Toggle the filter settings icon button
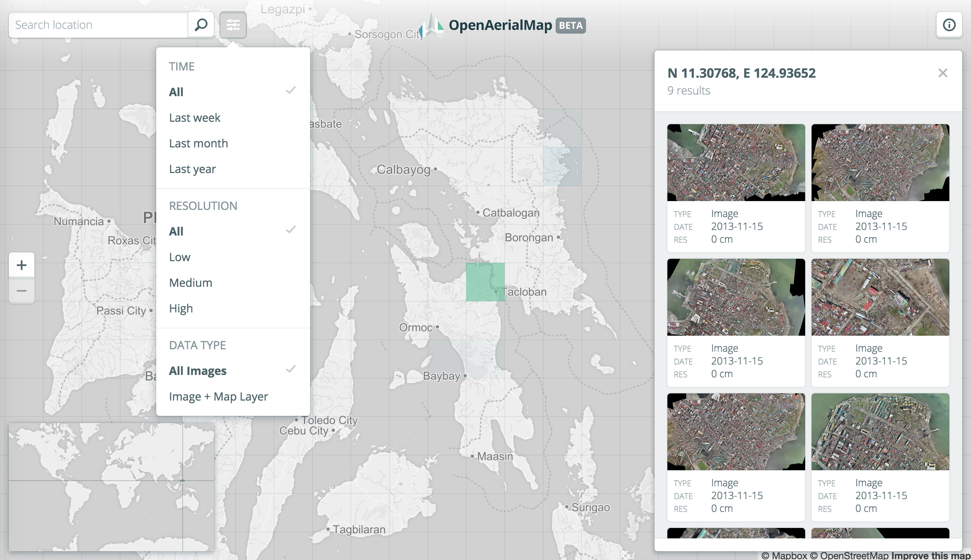Screen dimensions: 971x560 coord(233,25)
